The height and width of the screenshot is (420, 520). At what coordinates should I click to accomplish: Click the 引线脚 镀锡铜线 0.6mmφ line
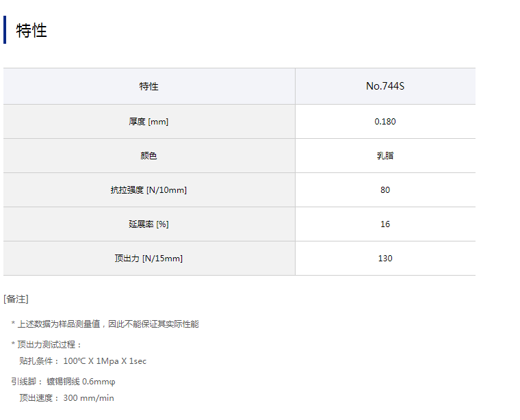pos(68,382)
